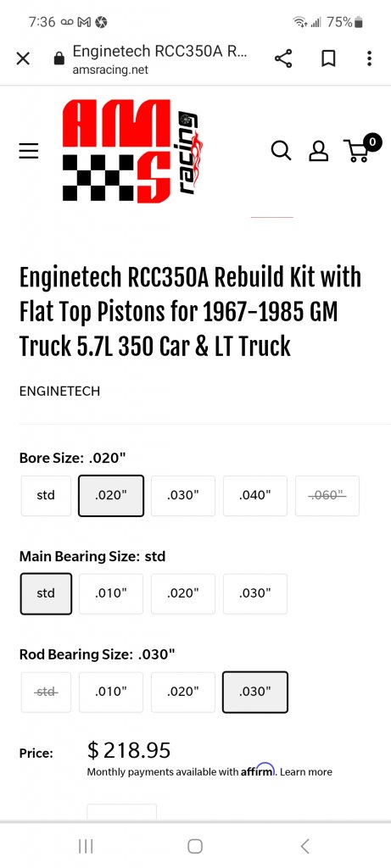Screen dimensions: 391x868
Task: Open the account profile icon
Action: (318, 151)
